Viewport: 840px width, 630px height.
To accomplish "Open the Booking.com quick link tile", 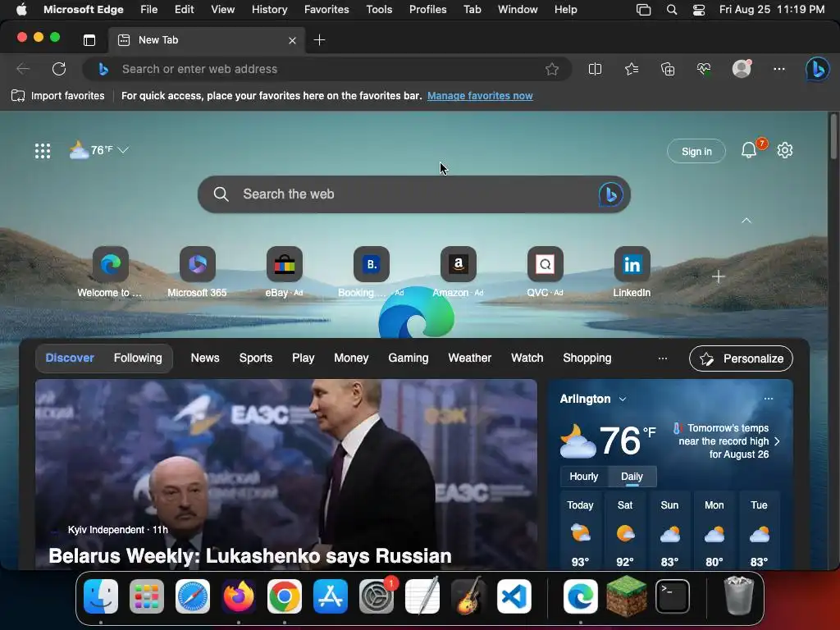I will [x=372, y=272].
